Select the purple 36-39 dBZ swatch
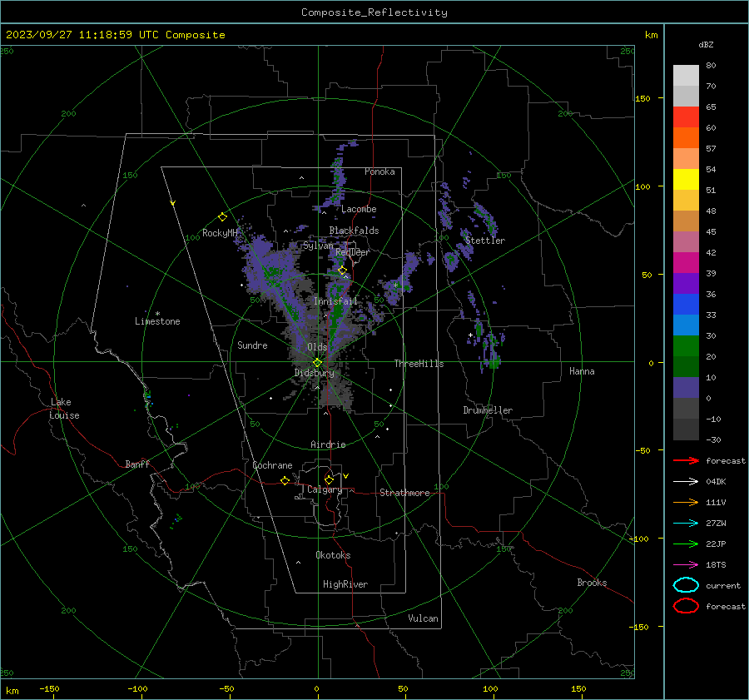 click(x=686, y=283)
